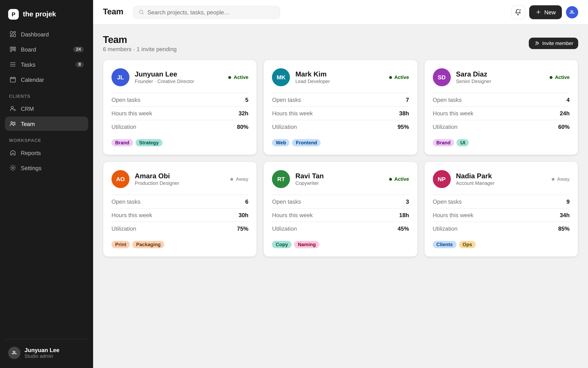The image size is (588, 368).
Task: Open Ravi Tan's name link
Action: [309, 176]
